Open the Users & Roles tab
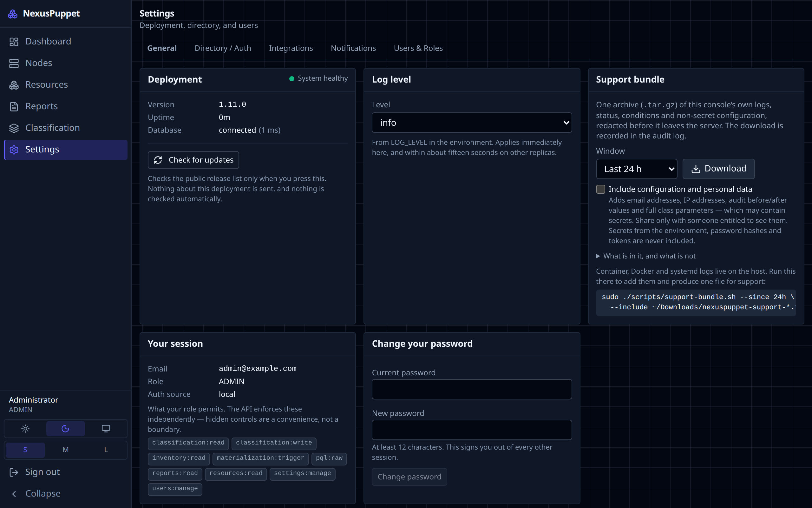The image size is (812, 508). (418, 48)
